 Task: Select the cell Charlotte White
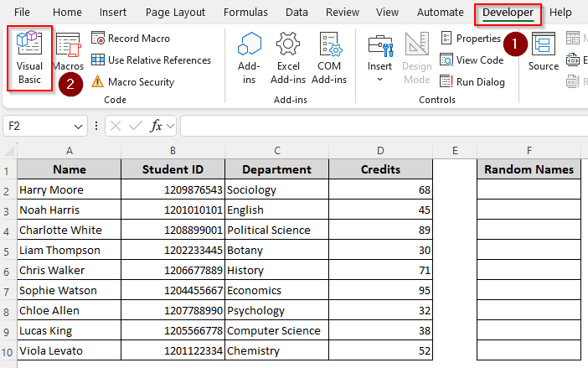pos(70,230)
